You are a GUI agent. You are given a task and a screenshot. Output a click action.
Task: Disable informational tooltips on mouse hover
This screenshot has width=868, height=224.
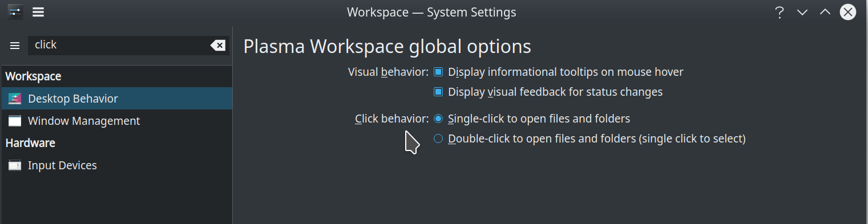[438, 72]
